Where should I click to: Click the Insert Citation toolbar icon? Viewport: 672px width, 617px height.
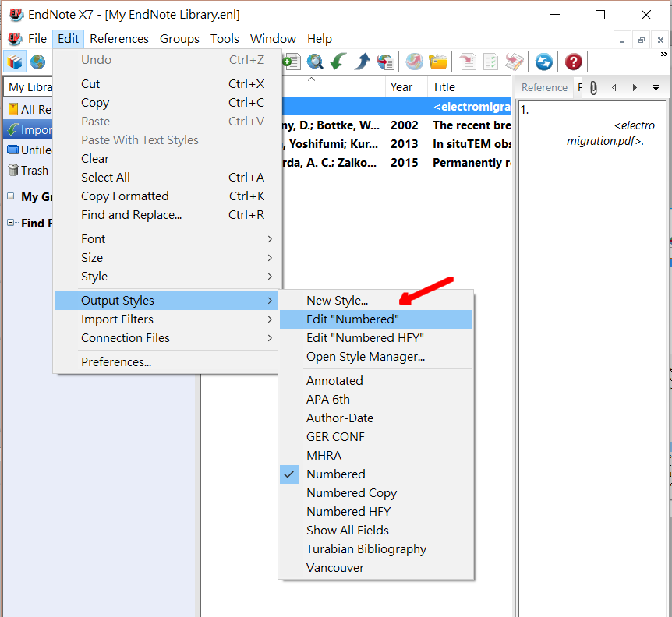(x=468, y=62)
